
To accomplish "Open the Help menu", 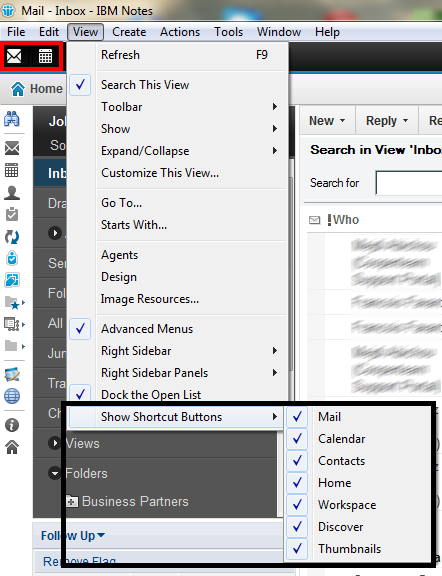I will point(327,32).
